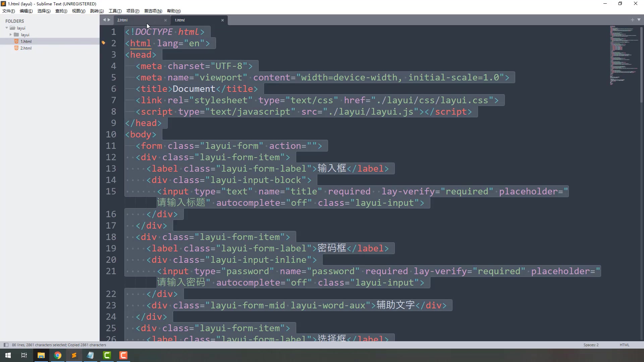Open the 视图(V) menu
The width and height of the screenshot is (644, 362).
coord(78,11)
